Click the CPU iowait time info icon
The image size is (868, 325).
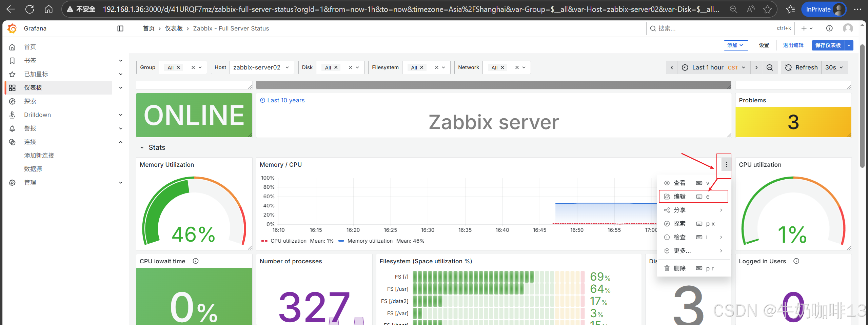pos(196,261)
